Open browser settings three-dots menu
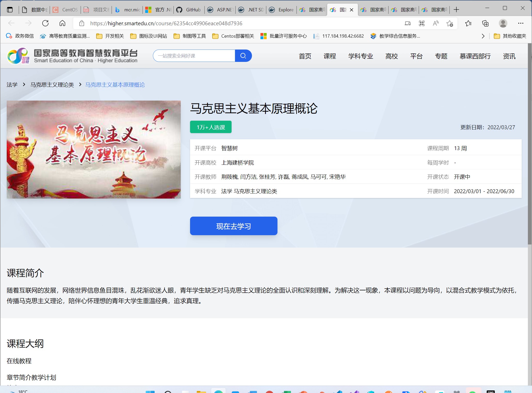Image resolution: width=532 pixels, height=393 pixels. 521,23
